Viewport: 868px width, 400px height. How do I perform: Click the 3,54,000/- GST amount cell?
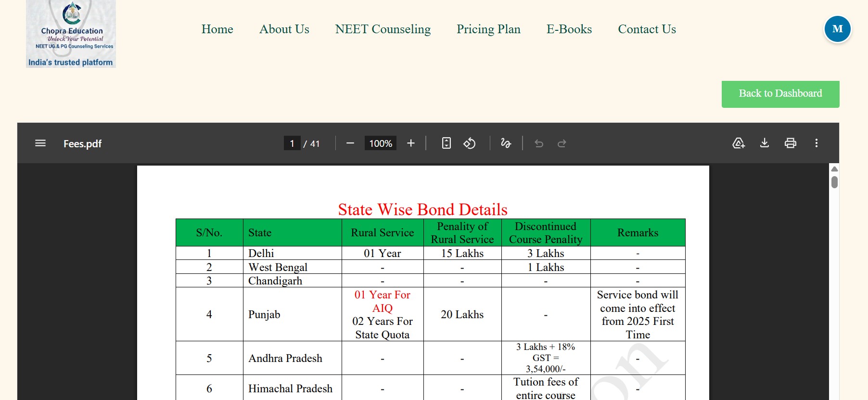coord(546,358)
